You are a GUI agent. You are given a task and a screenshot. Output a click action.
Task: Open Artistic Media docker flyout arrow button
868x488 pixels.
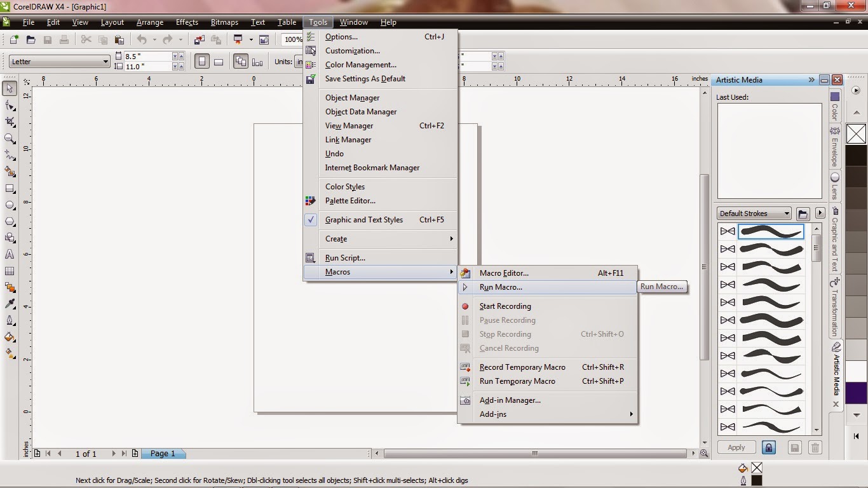[820, 213]
